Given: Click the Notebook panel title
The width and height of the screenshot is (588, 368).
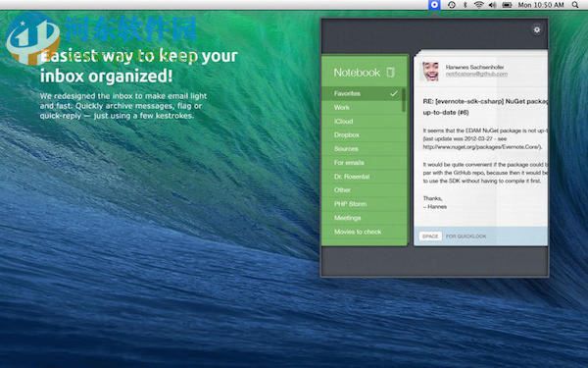Looking at the screenshot, I should pyautogui.click(x=357, y=73).
